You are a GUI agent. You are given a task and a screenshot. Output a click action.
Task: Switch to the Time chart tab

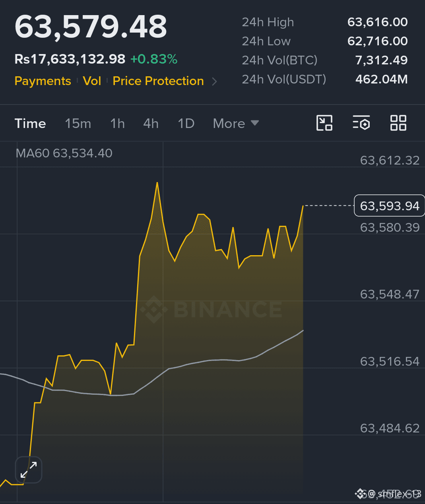click(30, 123)
